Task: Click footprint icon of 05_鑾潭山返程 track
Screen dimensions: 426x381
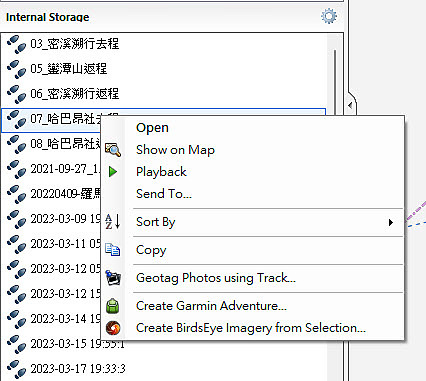Action: pyautogui.click(x=16, y=69)
